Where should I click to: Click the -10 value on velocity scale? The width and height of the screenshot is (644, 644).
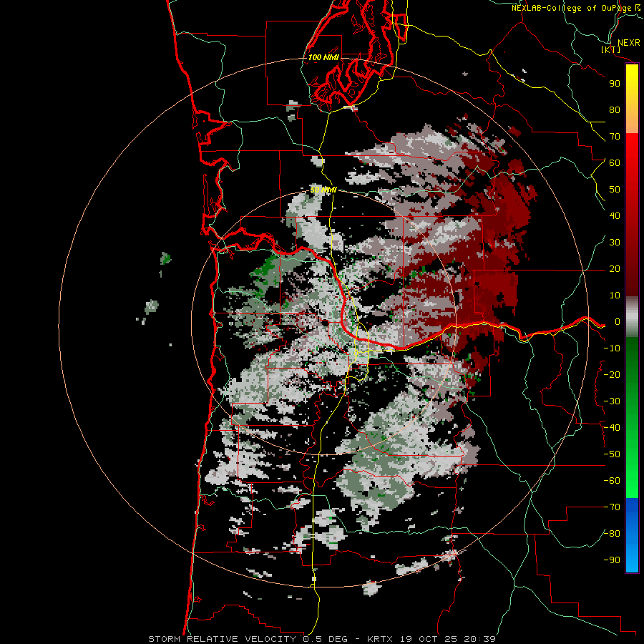click(x=612, y=348)
